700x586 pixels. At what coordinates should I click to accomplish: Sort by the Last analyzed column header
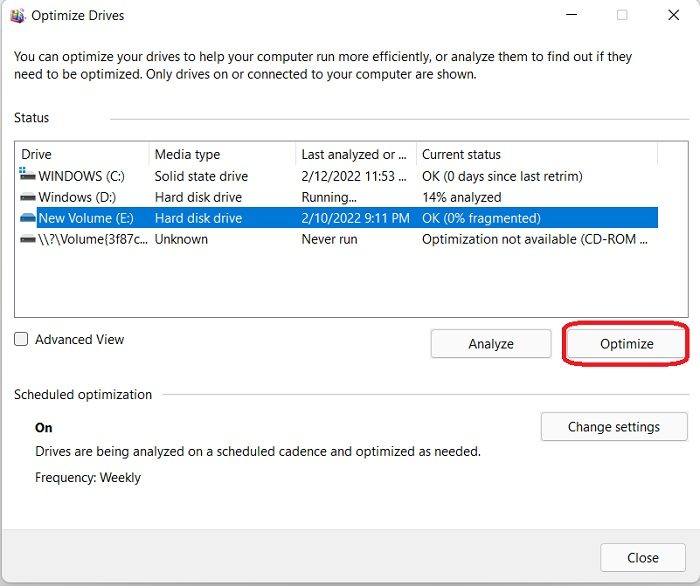355,154
